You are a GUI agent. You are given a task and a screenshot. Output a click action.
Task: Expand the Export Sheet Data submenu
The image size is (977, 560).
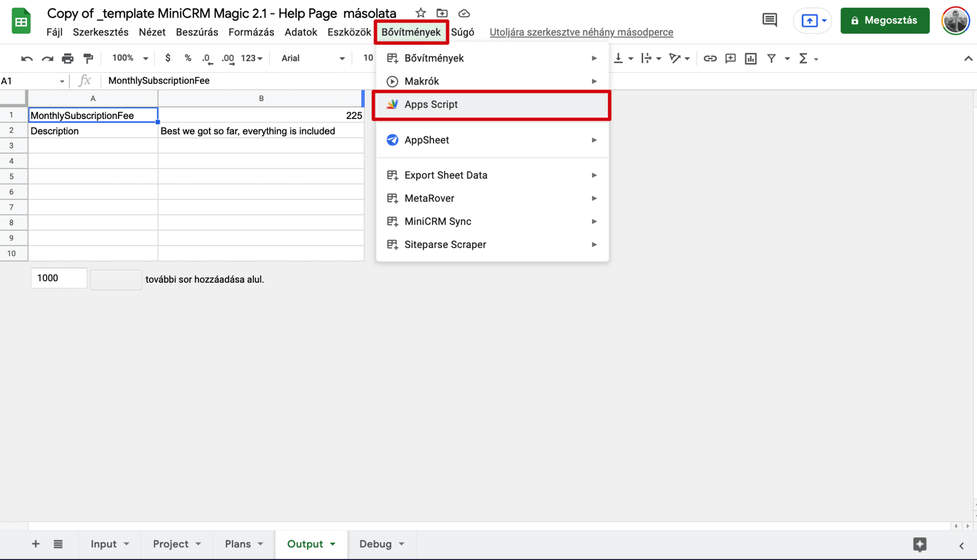click(x=492, y=175)
